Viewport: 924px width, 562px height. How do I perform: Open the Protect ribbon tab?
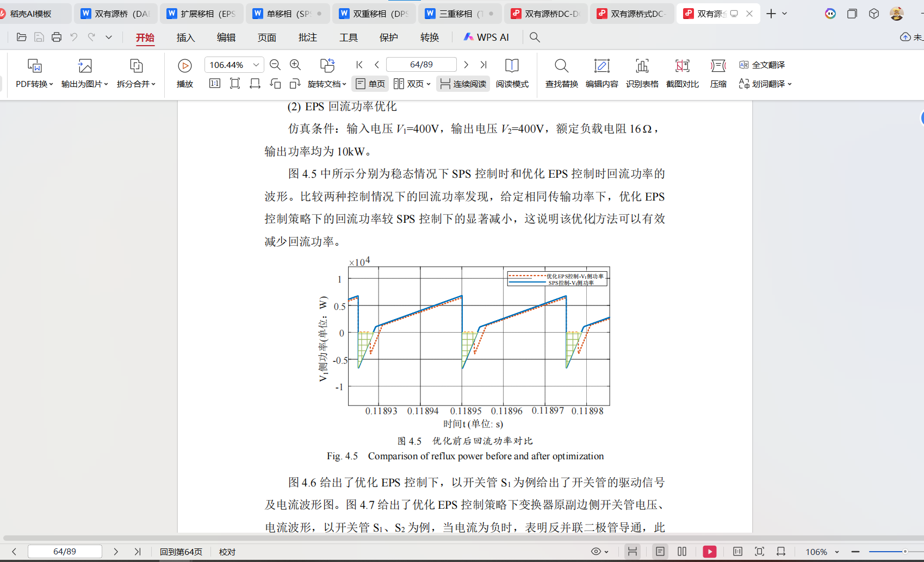pos(388,38)
